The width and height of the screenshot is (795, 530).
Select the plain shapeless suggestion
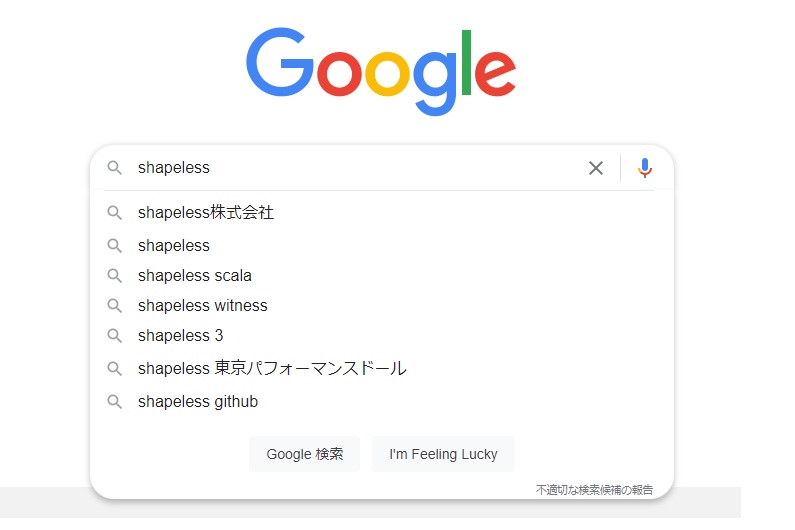[381, 245]
